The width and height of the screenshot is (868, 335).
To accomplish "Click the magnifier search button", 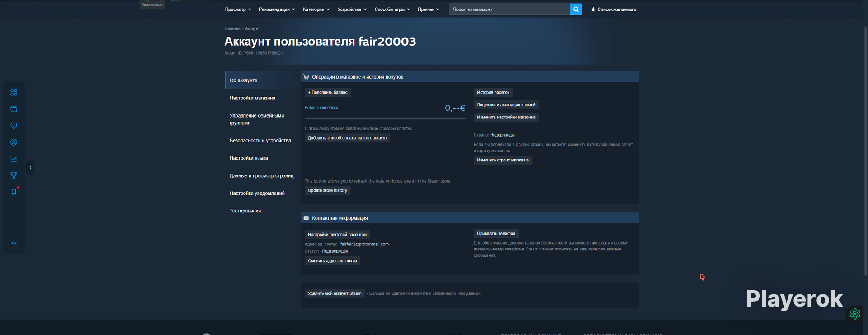I will click(576, 9).
